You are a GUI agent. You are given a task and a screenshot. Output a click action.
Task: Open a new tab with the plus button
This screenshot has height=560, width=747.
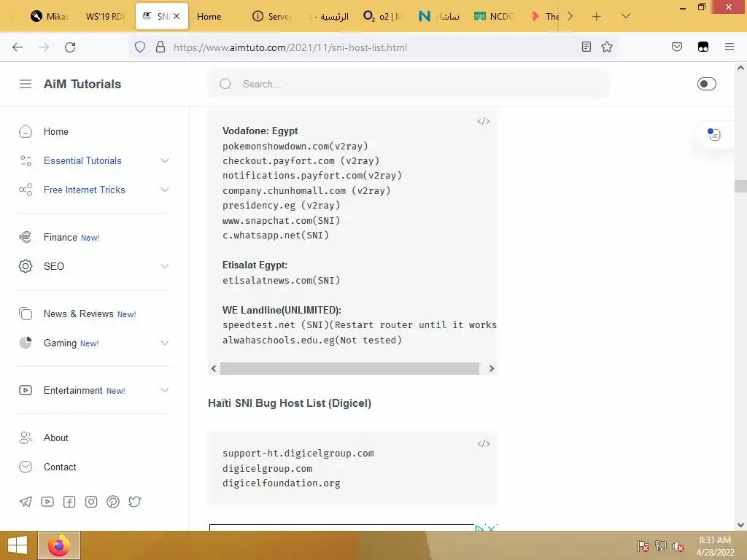pos(596,16)
